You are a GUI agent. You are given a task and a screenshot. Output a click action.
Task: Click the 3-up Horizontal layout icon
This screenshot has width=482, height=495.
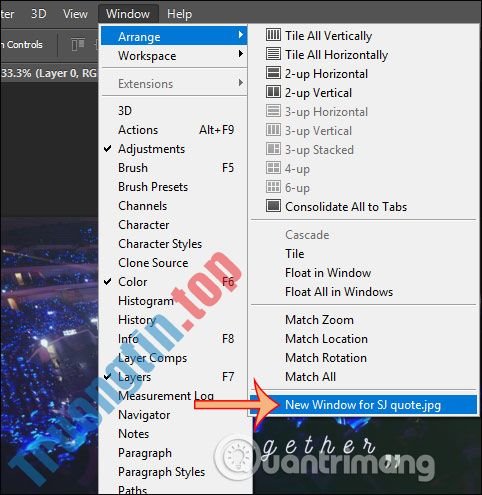273,111
